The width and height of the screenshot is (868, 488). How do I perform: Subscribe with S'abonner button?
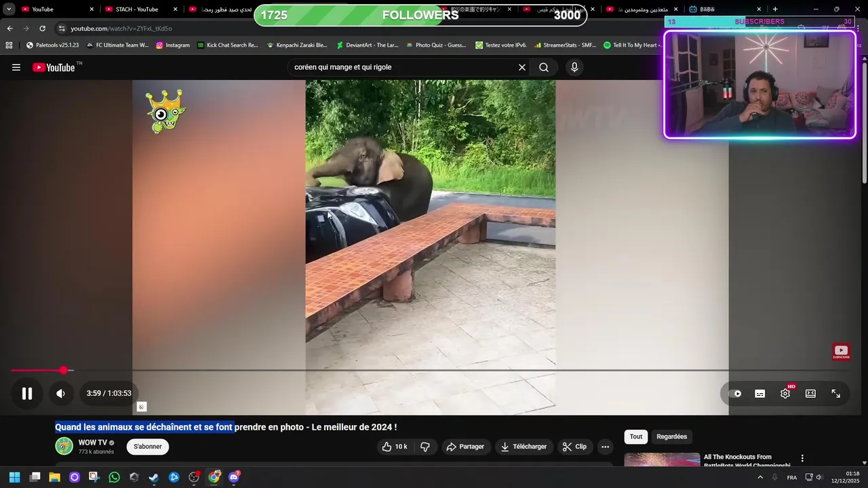147,447
